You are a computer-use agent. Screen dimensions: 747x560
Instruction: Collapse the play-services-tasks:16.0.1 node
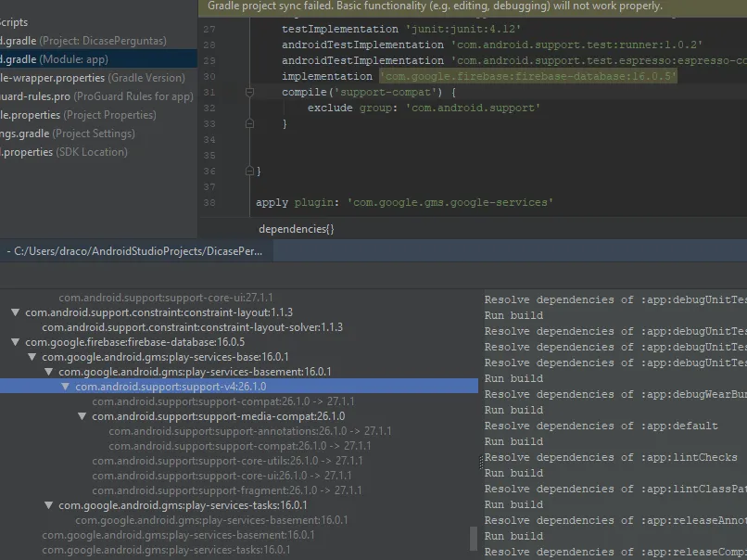[48, 505]
